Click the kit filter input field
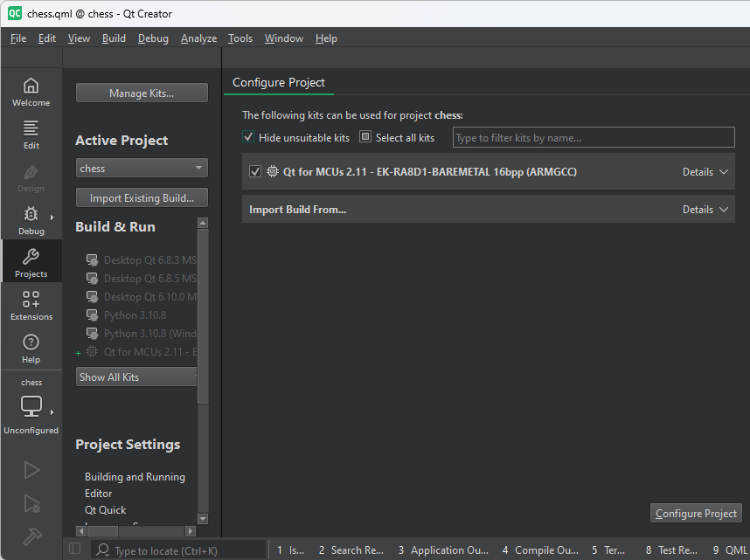Viewport: 750px width, 560px height. click(x=593, y=137)
